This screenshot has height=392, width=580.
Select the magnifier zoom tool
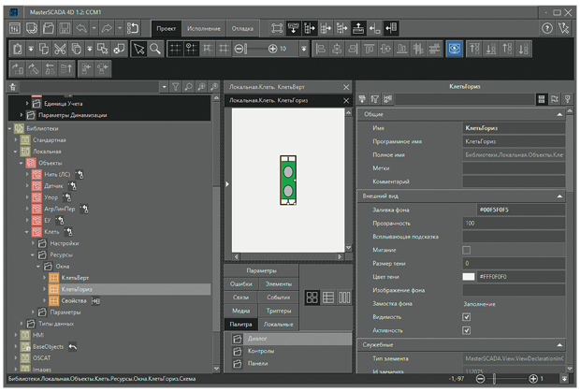[155, 49]
